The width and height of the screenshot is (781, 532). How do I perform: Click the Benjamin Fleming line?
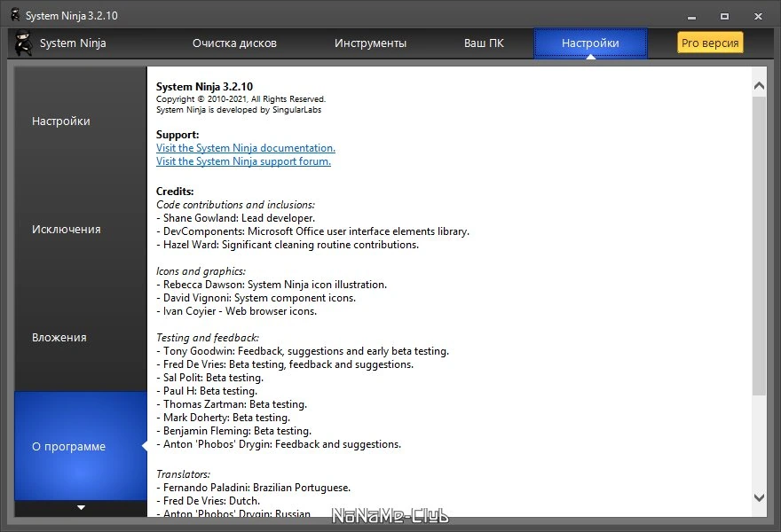click(233, 431)
